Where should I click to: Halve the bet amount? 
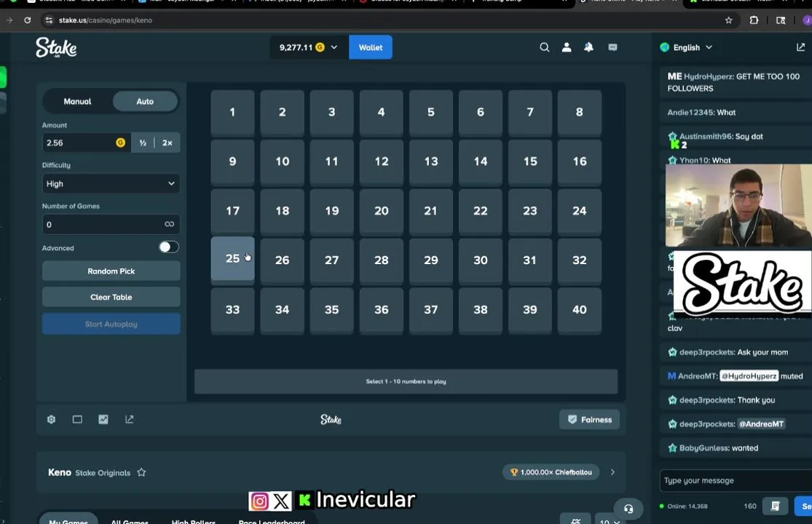click(143, 143)
